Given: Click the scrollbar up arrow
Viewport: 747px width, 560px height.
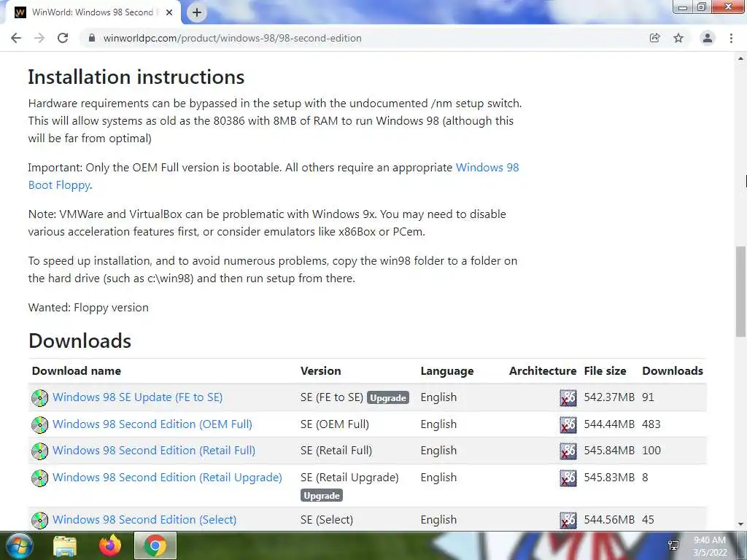Looking at the screenshot, I should pos(741,58).
